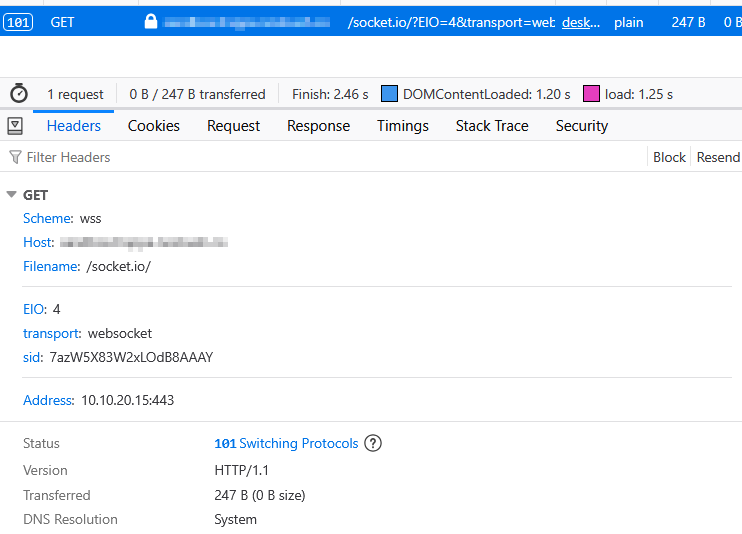Click the funnel icon in Filter Headers
The image size is (742, 534).
(x=15, y=157)
